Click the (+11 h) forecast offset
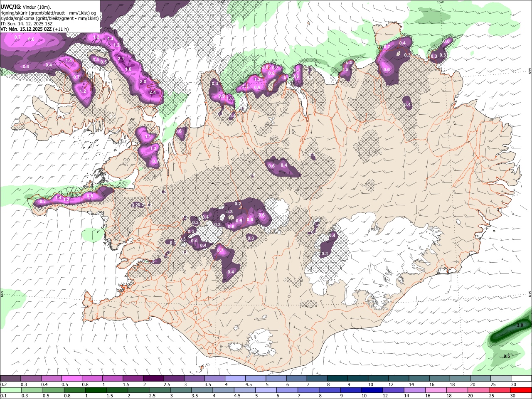Screen dimensions: 532x399 tap(62, 29)
